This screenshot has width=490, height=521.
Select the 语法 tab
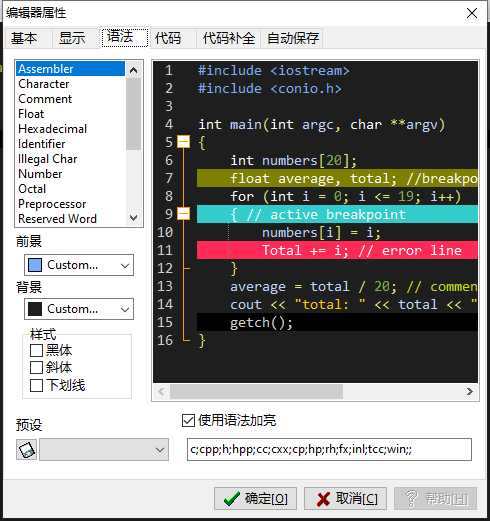[125, 37]
